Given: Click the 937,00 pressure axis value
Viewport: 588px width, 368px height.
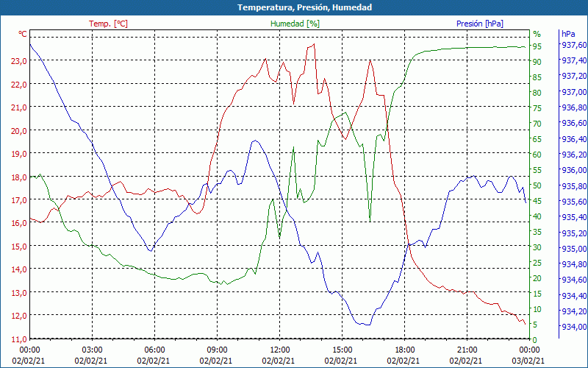Looking at the screenshot, I should pos(574,92).
